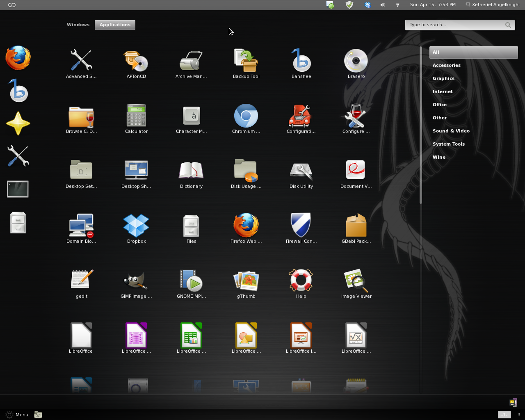Open the clock Sun Apr 15 calendar
The width and height of the screenshot is (525, 420).
point(433,5)
